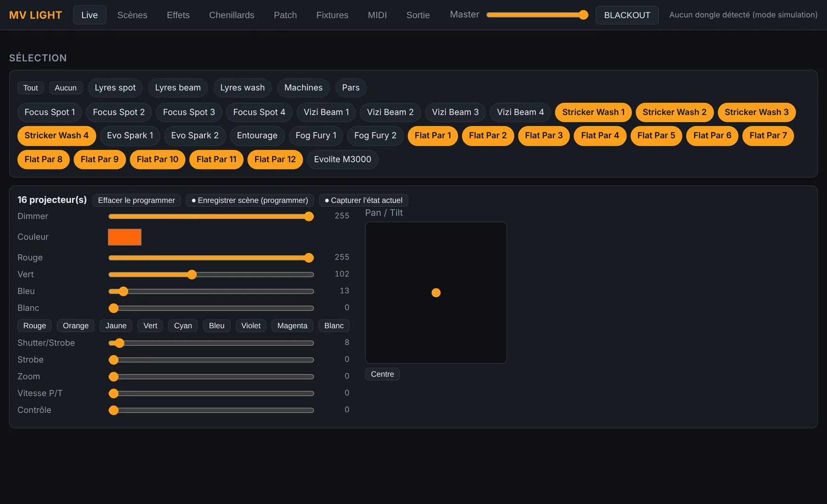The width and height of the screenshot is (827, 504).
Task: Apply the Magenta color preset
Action: click(292, 326)
